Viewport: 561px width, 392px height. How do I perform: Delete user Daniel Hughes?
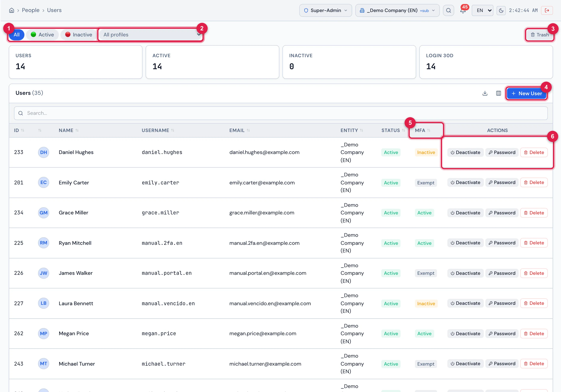(x=534, y=152)
